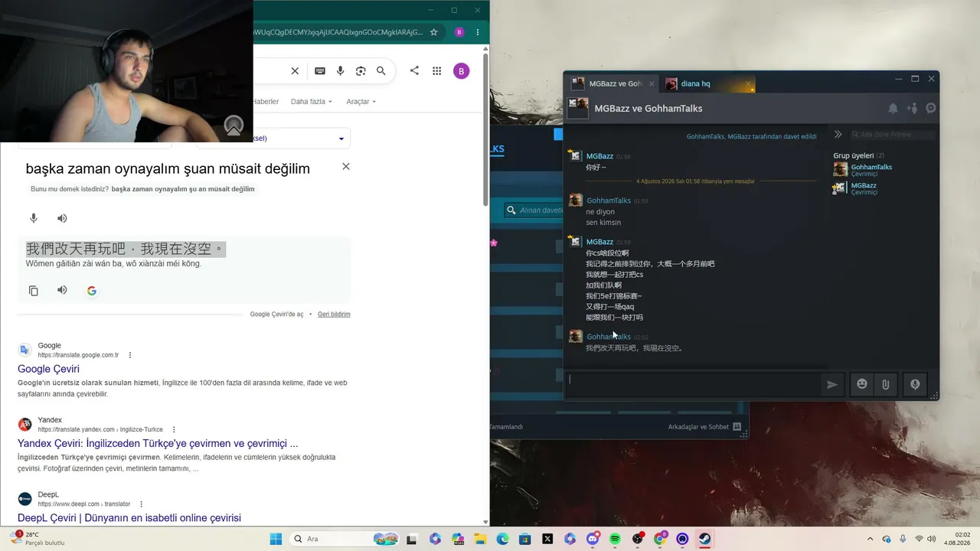Click the Ada Göre Filtrele member filter field
The height and width of the screenshot is (551, 980).
point(893,135)
